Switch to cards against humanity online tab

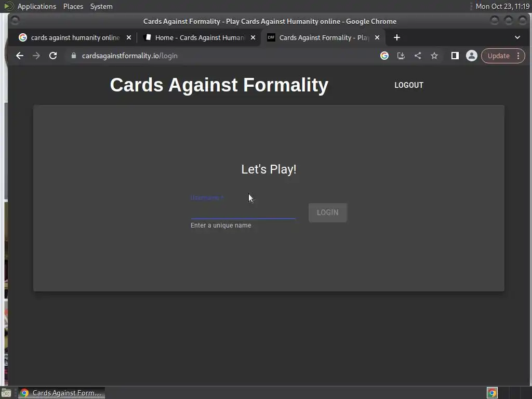coord(75,37)
